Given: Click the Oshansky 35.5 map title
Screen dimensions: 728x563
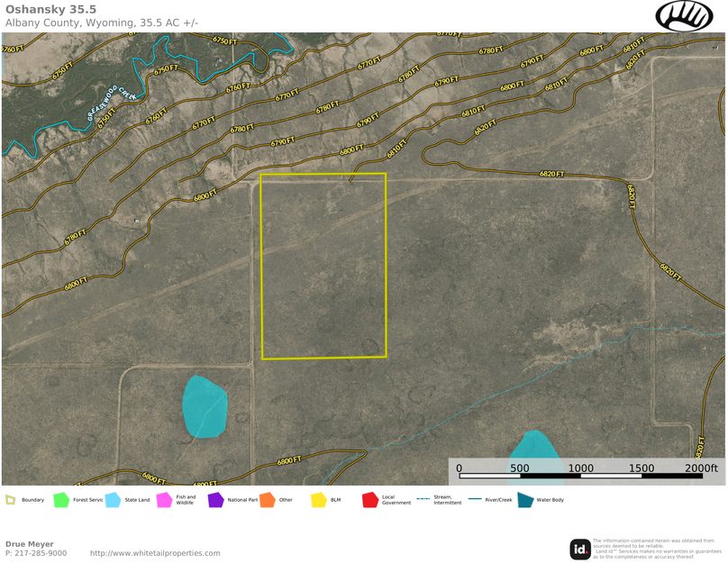Looking at the screenshot, I should (x=51, y=9).
